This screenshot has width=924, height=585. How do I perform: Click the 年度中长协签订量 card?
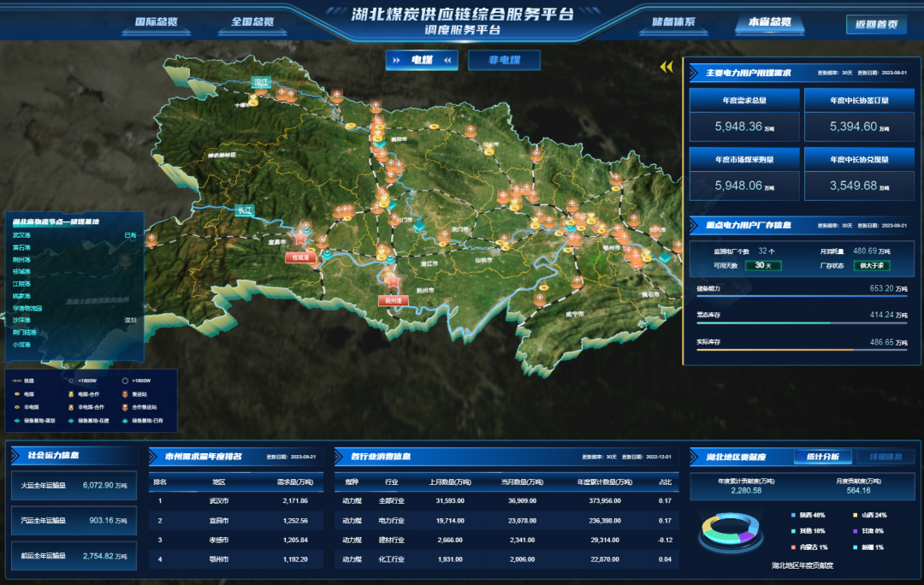[859, 115]
